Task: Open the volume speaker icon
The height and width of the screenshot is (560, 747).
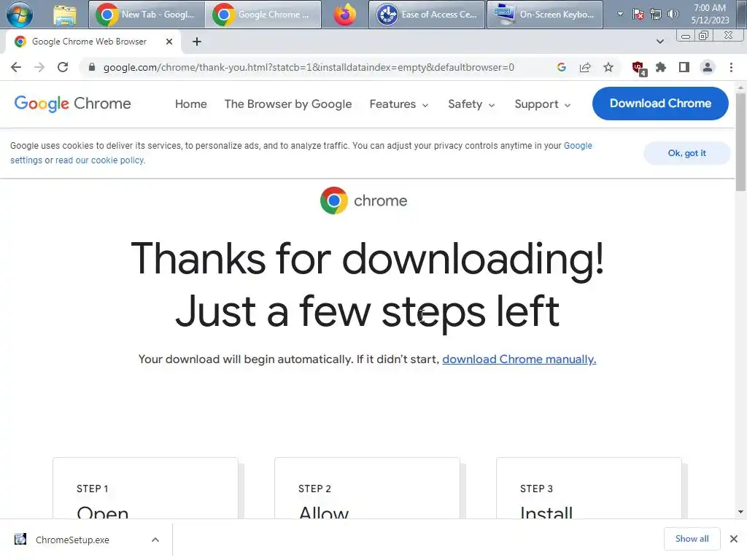Action: (673, 15)
